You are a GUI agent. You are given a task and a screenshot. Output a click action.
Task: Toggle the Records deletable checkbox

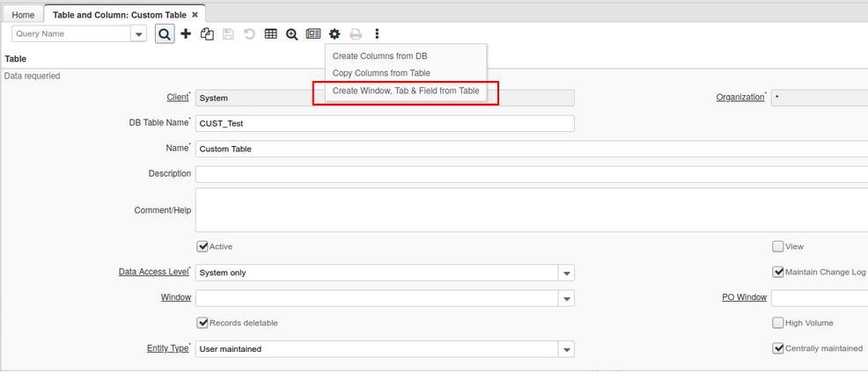(202, 323)
